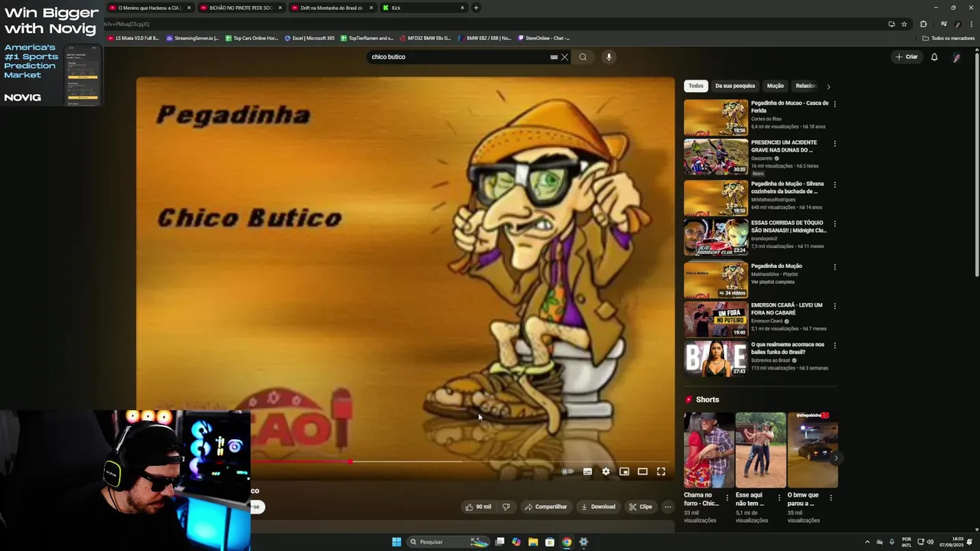Screen dimensions: 980x551
Task: Click the Criar button
Action: click(x=906, y=57)
